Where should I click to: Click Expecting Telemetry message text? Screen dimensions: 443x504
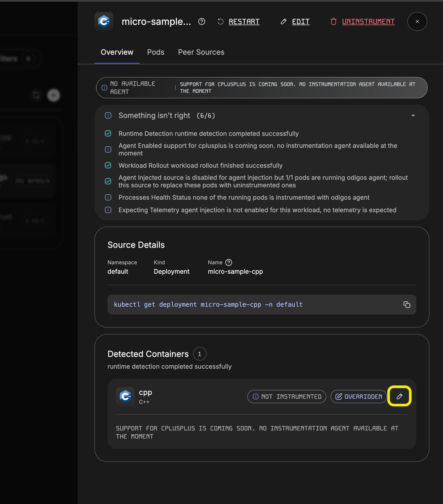coord(257,210)
